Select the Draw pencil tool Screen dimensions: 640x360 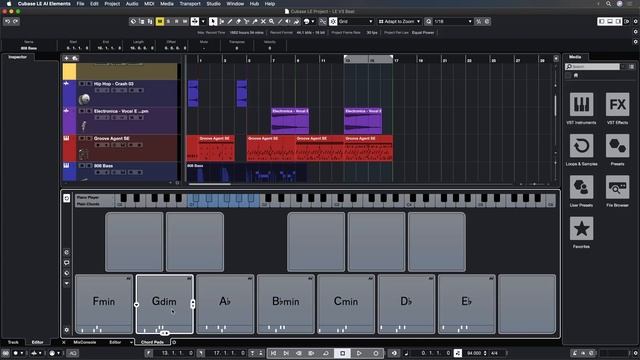click(x=230, y=21)
